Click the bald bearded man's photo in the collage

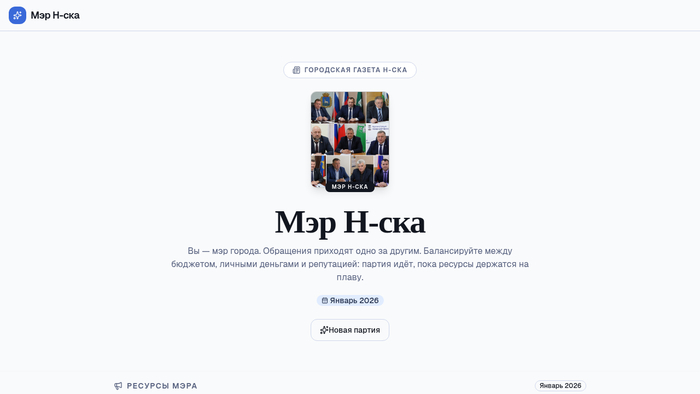pos(321,139)
